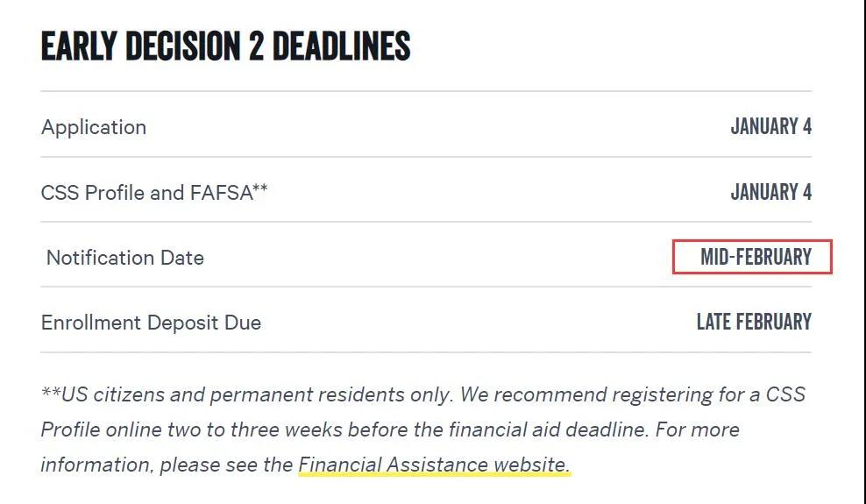
Task: Click the highlighted Mid-February date
Action: point(755,258)
